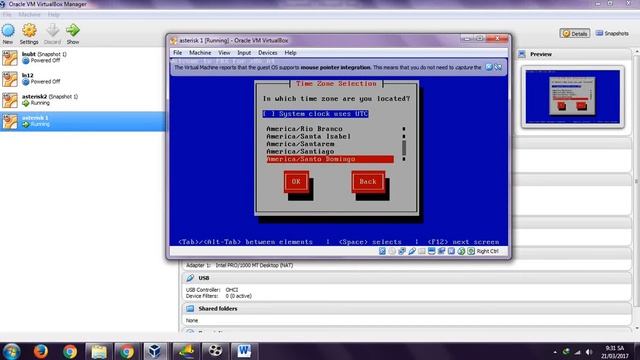This screenshot has height=360, width=640.
Task: Open Microsoft Word from the taskbar
Action: tap(244, 351)
